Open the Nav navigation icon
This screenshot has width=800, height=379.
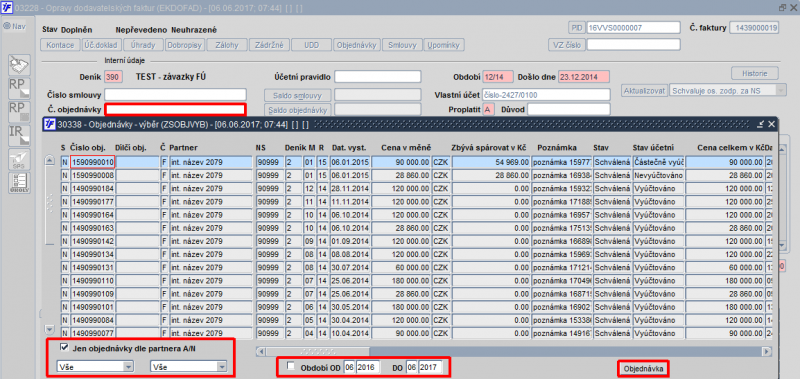pyautogui.click(x=14, y=27)
